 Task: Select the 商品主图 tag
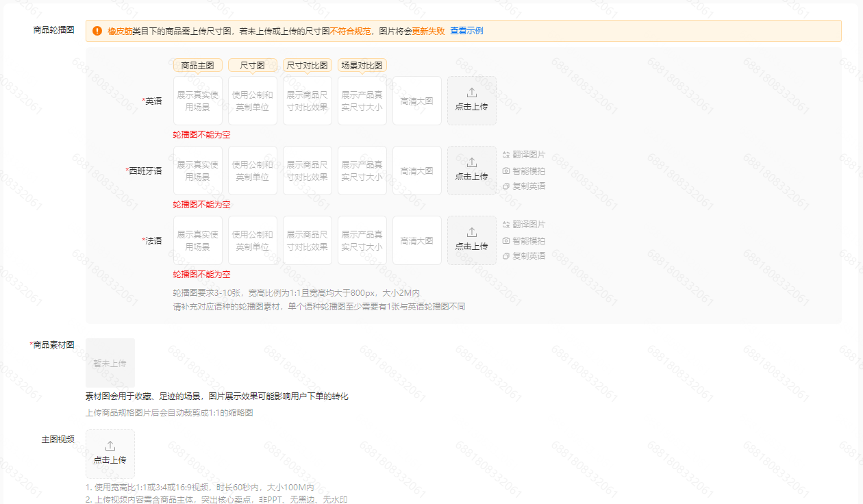pyautogui.click(x=198, y=66)
